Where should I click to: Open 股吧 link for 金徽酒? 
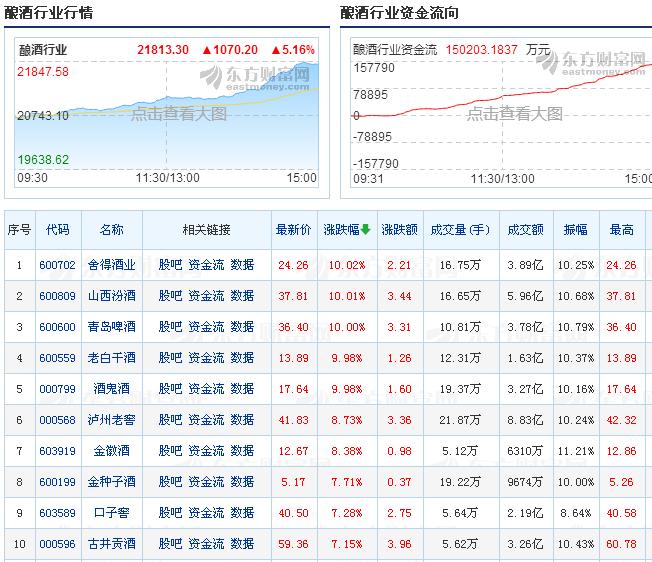click(x=170, y=451)
